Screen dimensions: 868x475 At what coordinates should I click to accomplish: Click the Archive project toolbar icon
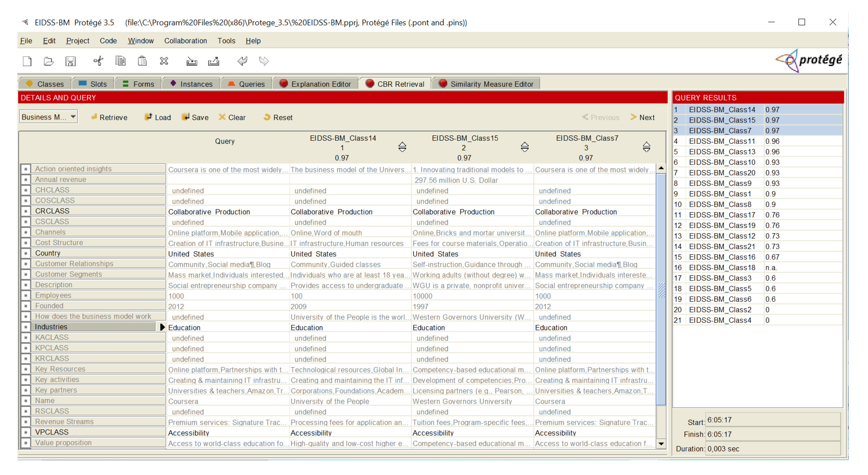[x=192, y=61]
